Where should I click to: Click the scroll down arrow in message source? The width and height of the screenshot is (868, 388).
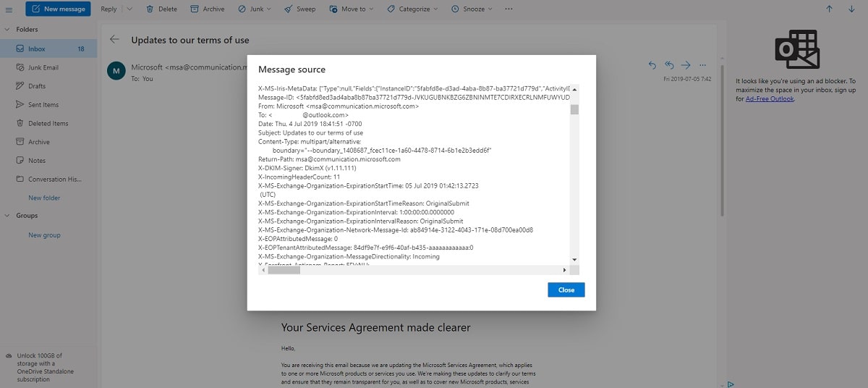(x=574, y=259)
